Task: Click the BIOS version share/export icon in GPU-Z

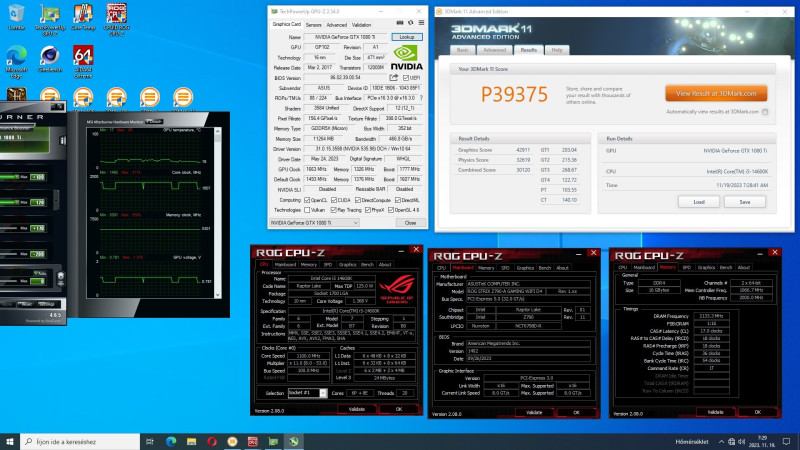Action: [393, 78]
